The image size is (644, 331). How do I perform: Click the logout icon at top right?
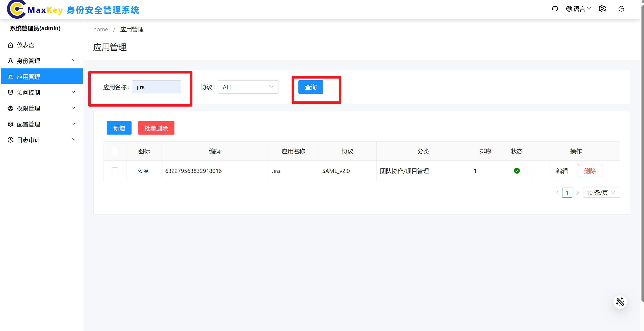(621, 9)
